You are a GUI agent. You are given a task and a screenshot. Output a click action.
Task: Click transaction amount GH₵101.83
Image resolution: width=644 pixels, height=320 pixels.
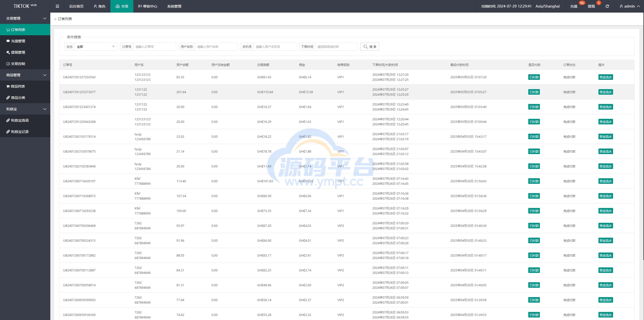point(265,181)
